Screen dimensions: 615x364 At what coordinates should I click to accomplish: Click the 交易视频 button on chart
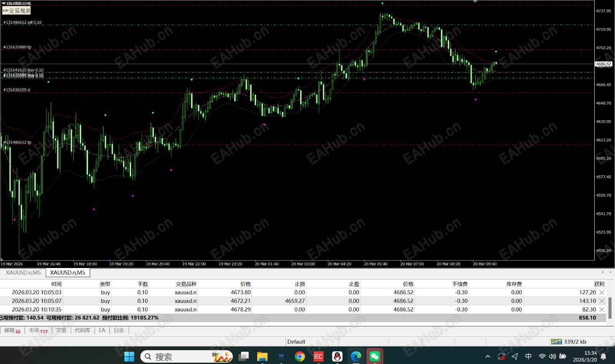click(x=16, y=11)
